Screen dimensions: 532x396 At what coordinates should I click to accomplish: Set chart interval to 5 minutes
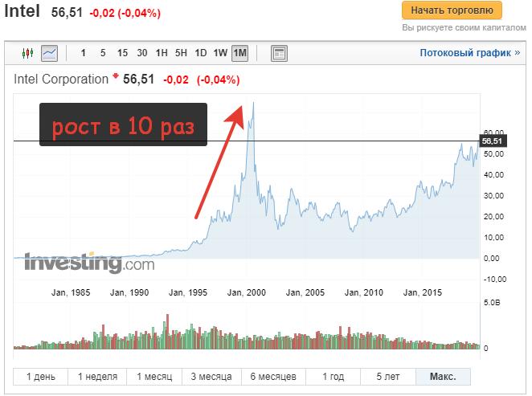pos(103,54)
